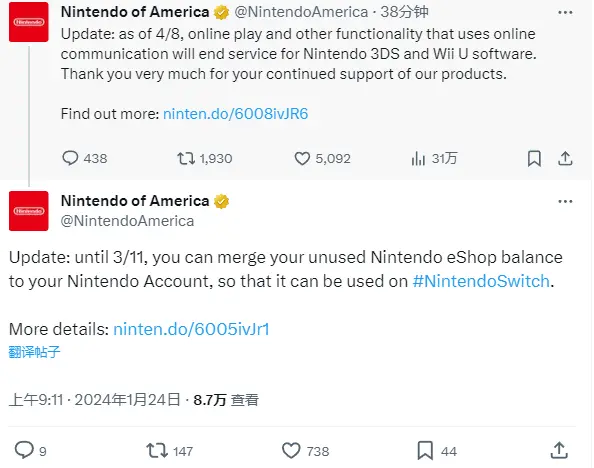Open Nintendo avatar on the second tweet
594x468 pixels.
pyautogui.click(x=29, y=211)
